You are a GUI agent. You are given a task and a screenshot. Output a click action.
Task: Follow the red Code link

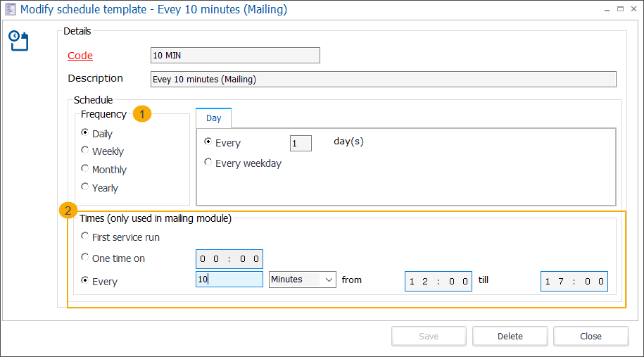pyautogui.click(x=80, y=56)
